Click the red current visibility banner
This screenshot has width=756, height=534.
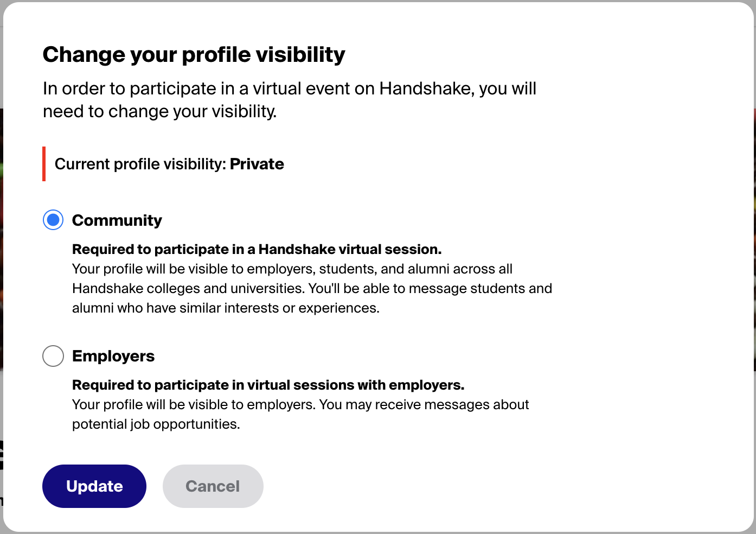coord(45,163)
